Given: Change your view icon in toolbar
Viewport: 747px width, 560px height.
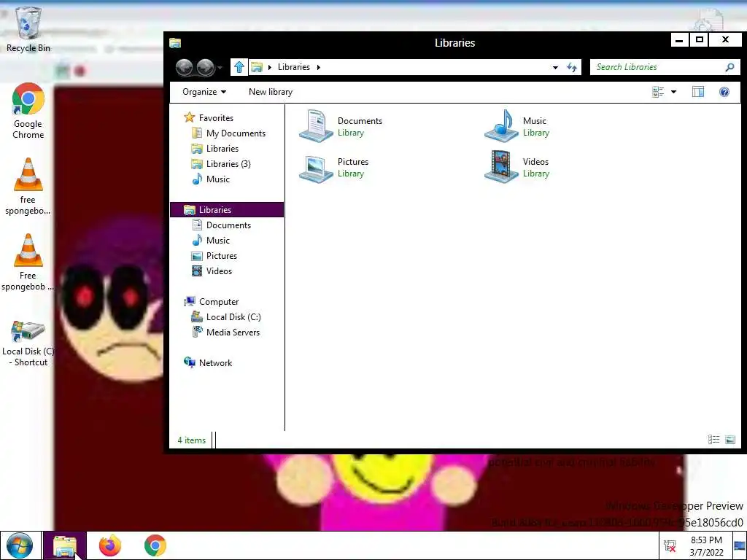Looking at the screenshot, I should (658, 92).
